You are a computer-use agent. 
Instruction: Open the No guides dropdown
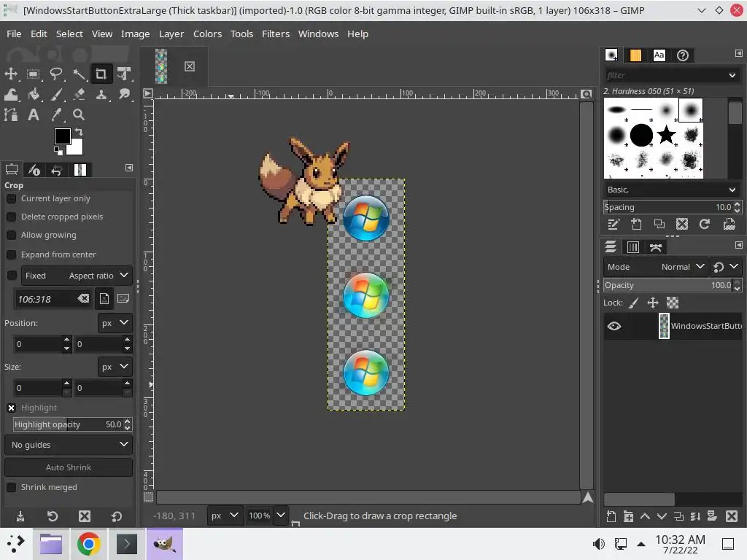click(69, 445)
